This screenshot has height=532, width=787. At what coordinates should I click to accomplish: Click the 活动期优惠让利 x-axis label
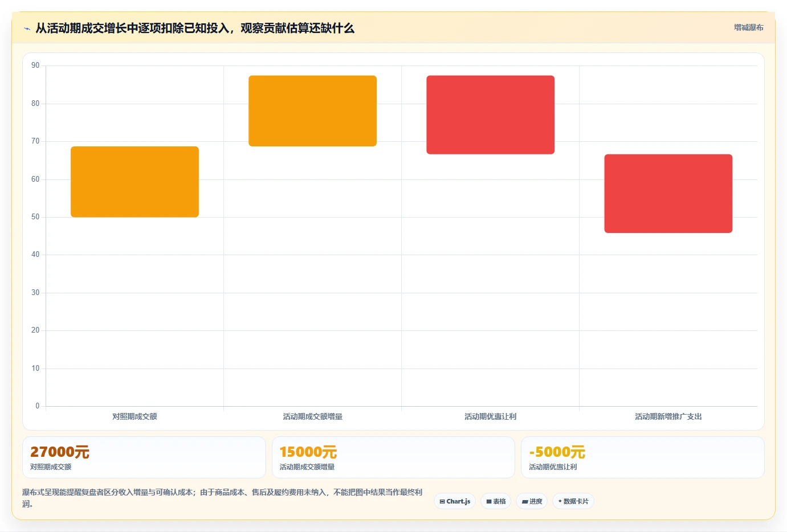(x=490, y=416)
